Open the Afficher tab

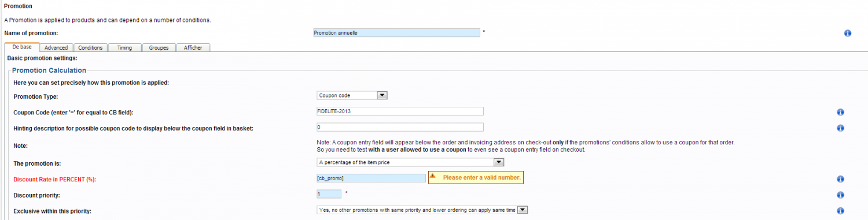[x=193, y=47]
